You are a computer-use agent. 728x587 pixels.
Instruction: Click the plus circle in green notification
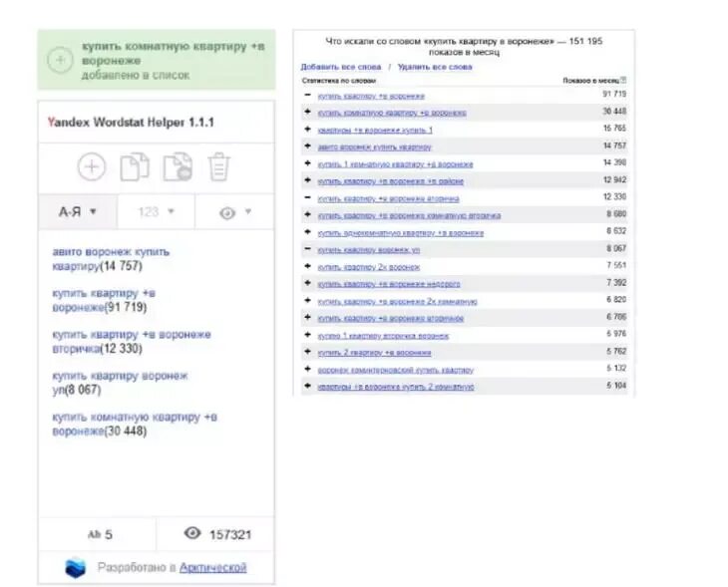61,60
